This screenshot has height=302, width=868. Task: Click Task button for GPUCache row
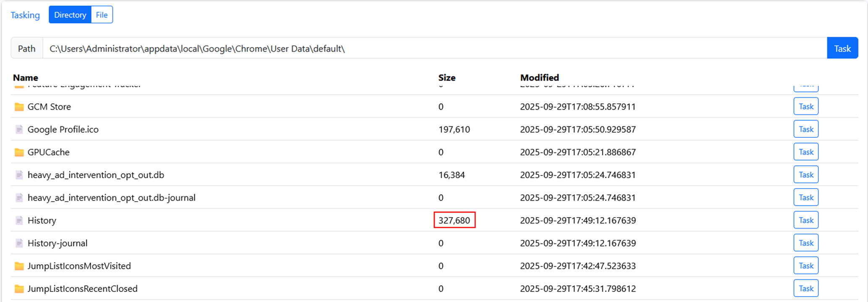[x=805, y=152]
